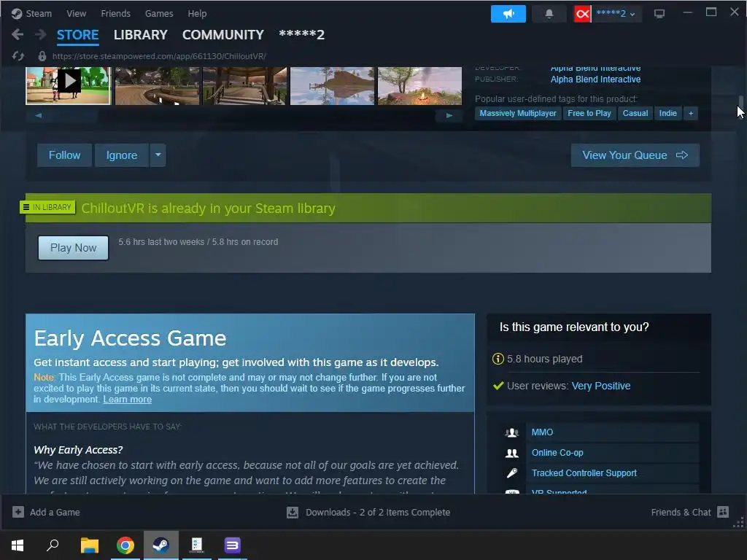This screenshot has height=560, width=747.
Task: Reload the store page
Action: (x=18, y=56)
